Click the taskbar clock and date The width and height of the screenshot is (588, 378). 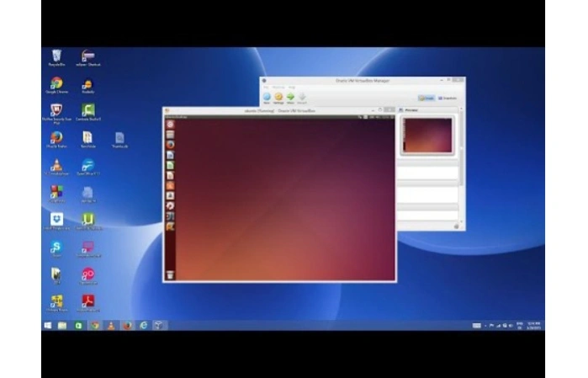(533, 326)
